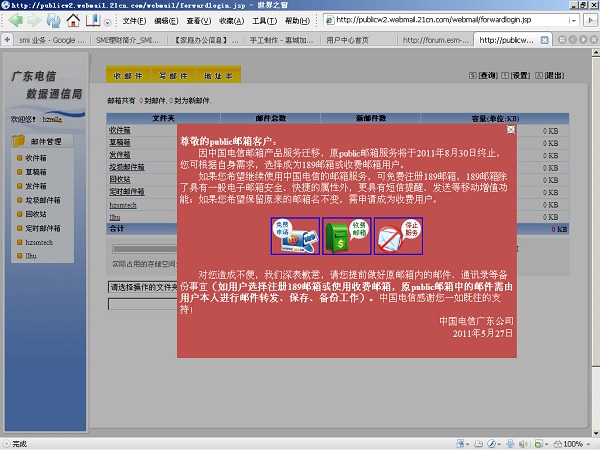The width and height of the screenshot is (600, 450).
Task: Open the 收邮件 yellow tab
Action: [128, 75]
